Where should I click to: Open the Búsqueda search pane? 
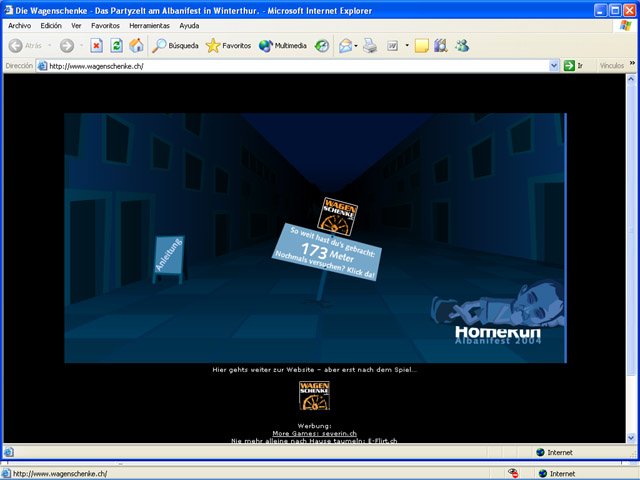click(x=175, y=45)
